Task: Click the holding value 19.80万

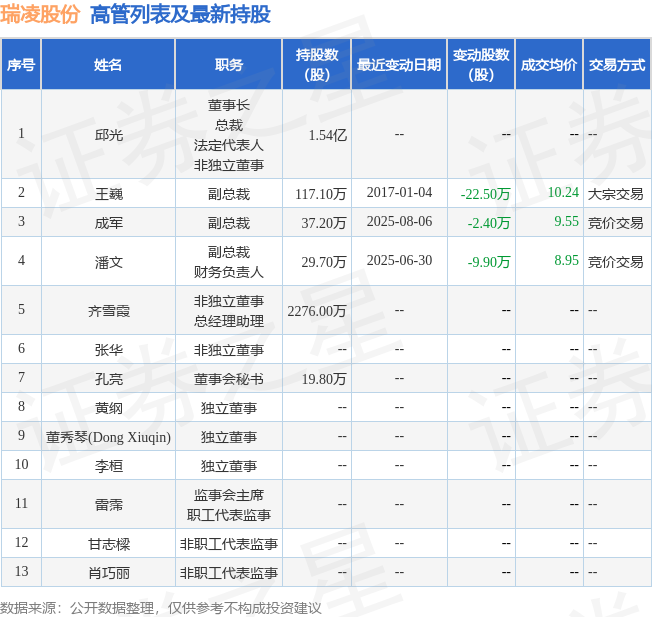Action: 324,379
